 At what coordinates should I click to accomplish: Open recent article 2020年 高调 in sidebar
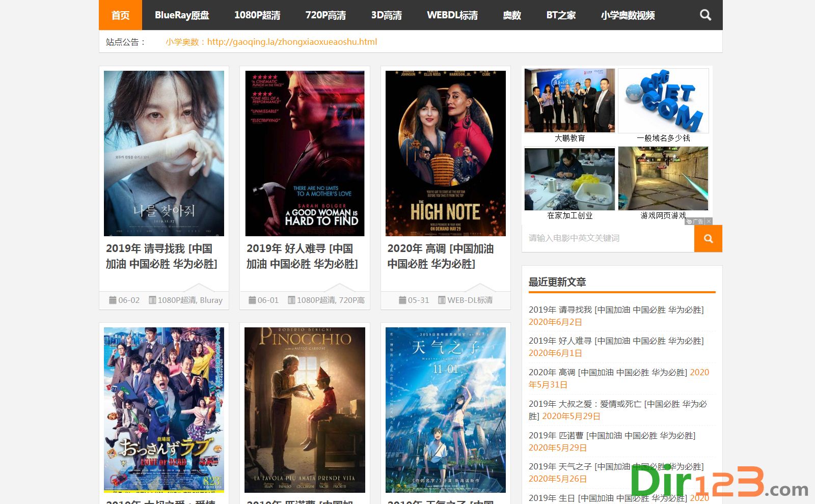(x=608, y=372)
